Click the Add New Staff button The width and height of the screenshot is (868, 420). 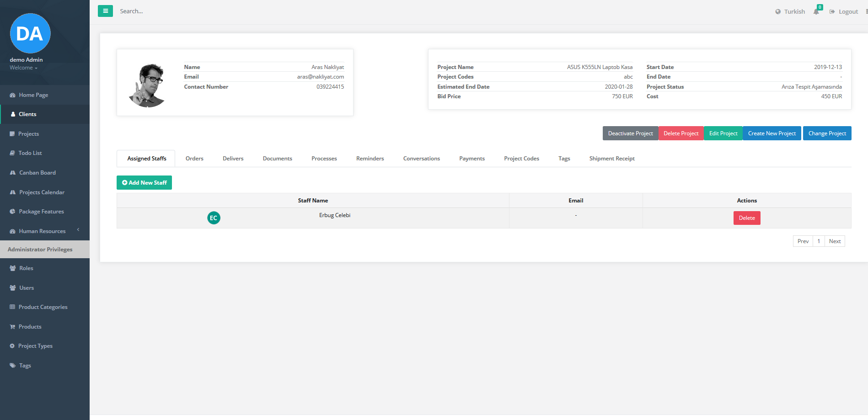coord(144,183)
